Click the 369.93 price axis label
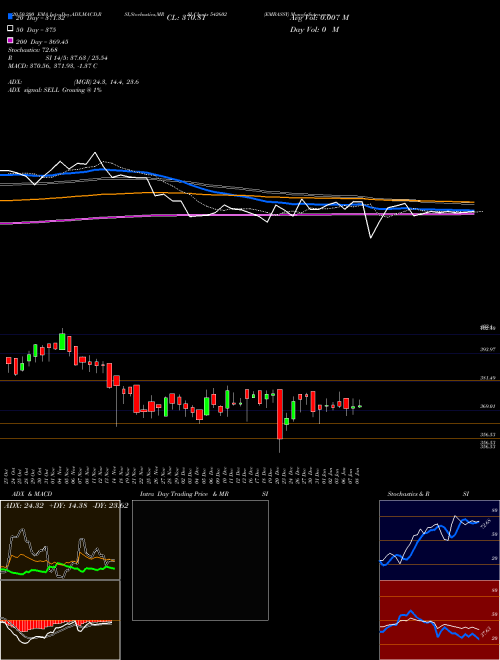Viewport: 500px width, 660px height. [x=488, y=406]
